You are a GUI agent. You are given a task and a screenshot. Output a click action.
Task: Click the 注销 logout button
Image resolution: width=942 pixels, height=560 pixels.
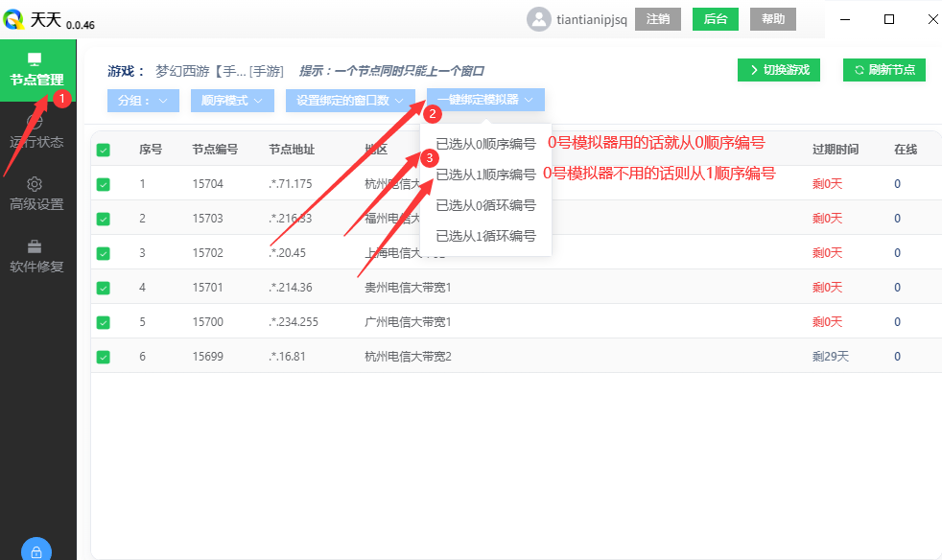pos(658,18)
